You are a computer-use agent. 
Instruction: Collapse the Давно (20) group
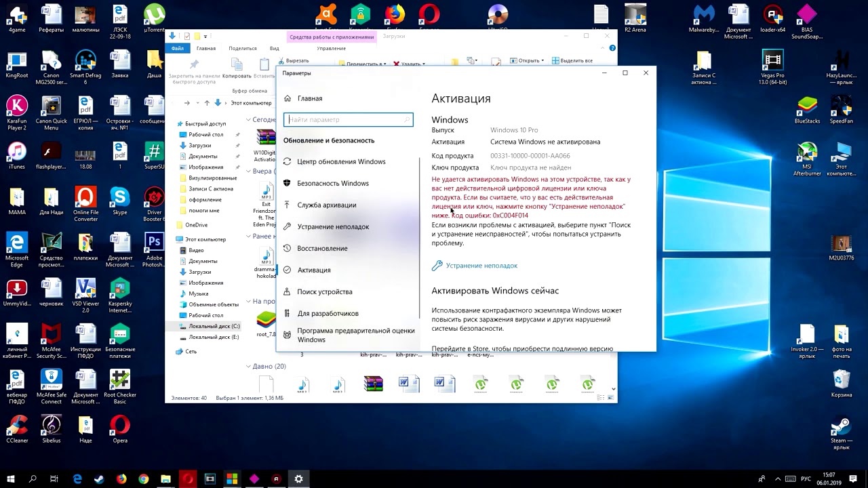[248, 367]
